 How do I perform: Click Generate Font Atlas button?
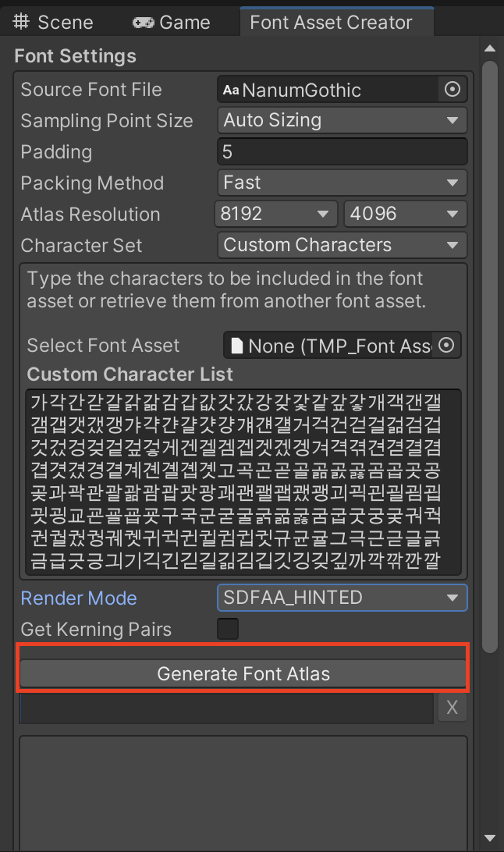pyautogui.click(x=243, y=674)
